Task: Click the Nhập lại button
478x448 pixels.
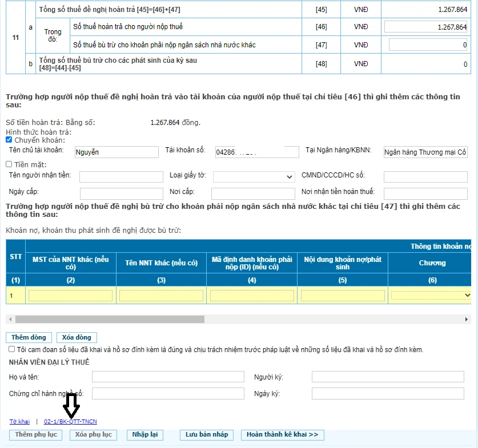Action: [144, 435]
